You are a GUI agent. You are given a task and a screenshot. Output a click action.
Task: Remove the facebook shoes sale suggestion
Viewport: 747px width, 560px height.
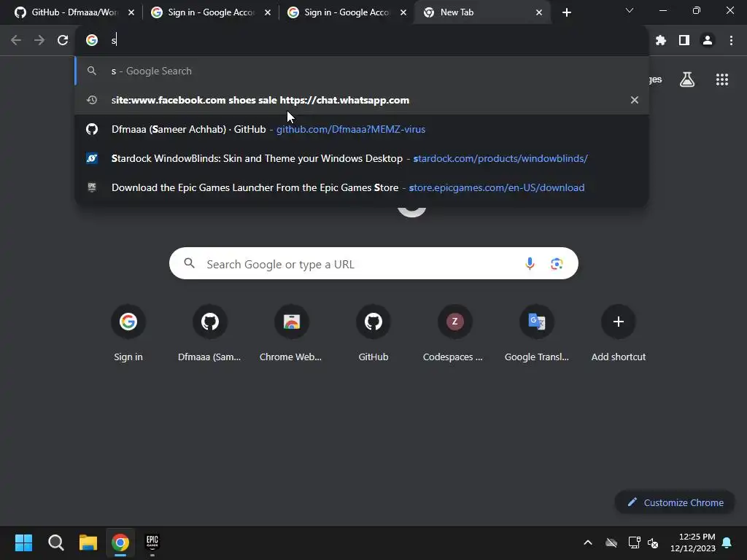[634, 100]
